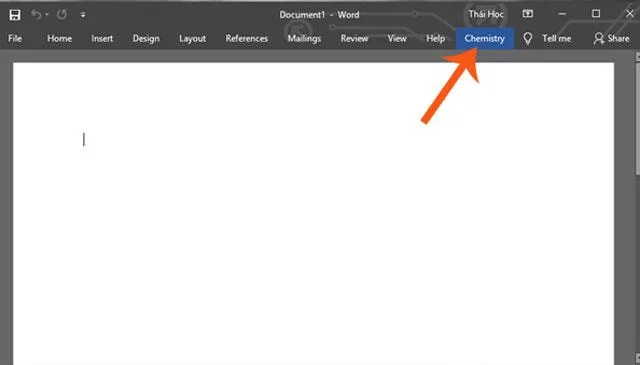Click the Share button

[x=611, y=38]
